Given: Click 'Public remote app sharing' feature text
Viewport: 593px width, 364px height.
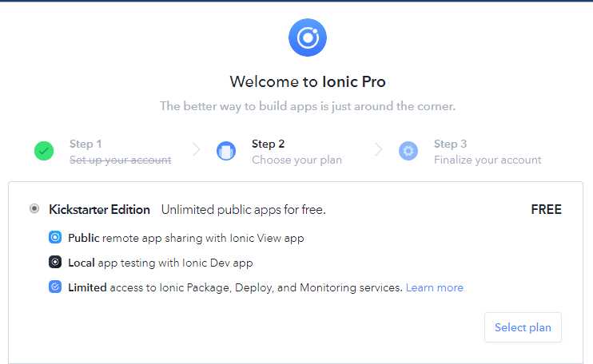Looking at the screenshot, I should (186, 238).
